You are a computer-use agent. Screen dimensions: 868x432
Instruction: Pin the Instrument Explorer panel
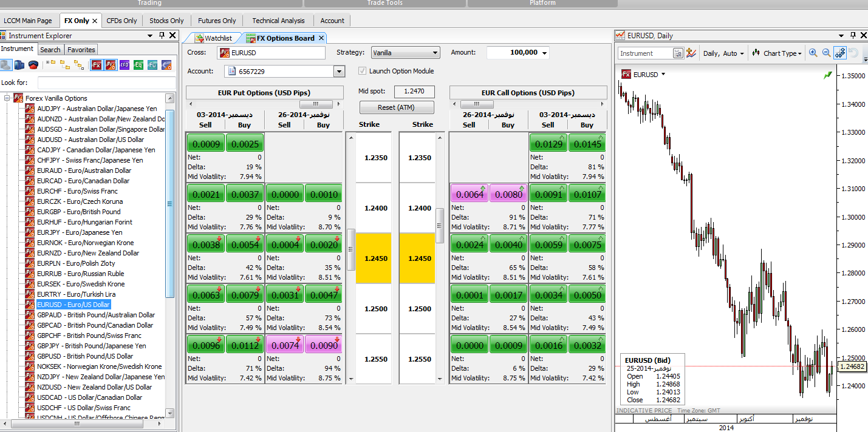(162, 36)
